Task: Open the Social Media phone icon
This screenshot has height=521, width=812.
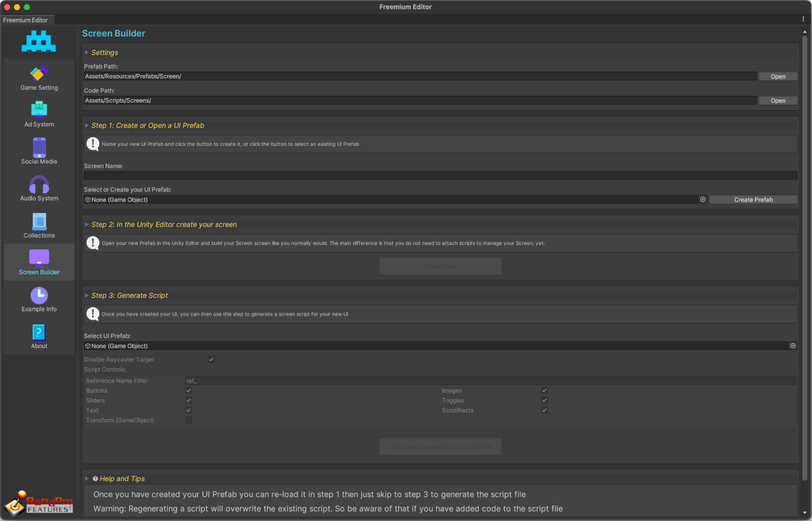Action: click(x=39, y=147)
